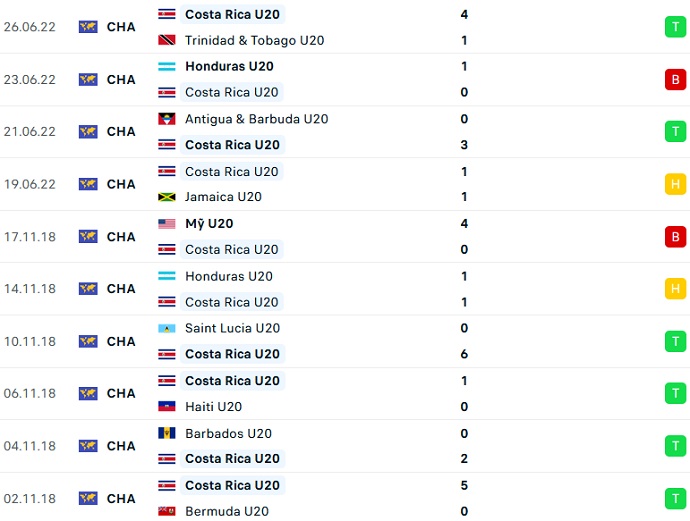Click CHA label on 14.11.18 match
The image size is (690, 521).
pyautogui.click(x=121, y=289)
